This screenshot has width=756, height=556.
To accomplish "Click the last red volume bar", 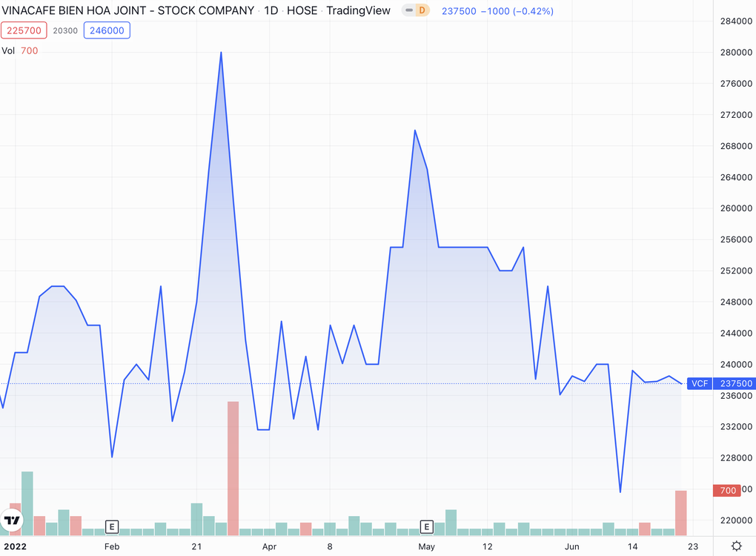I will [681, 513].
